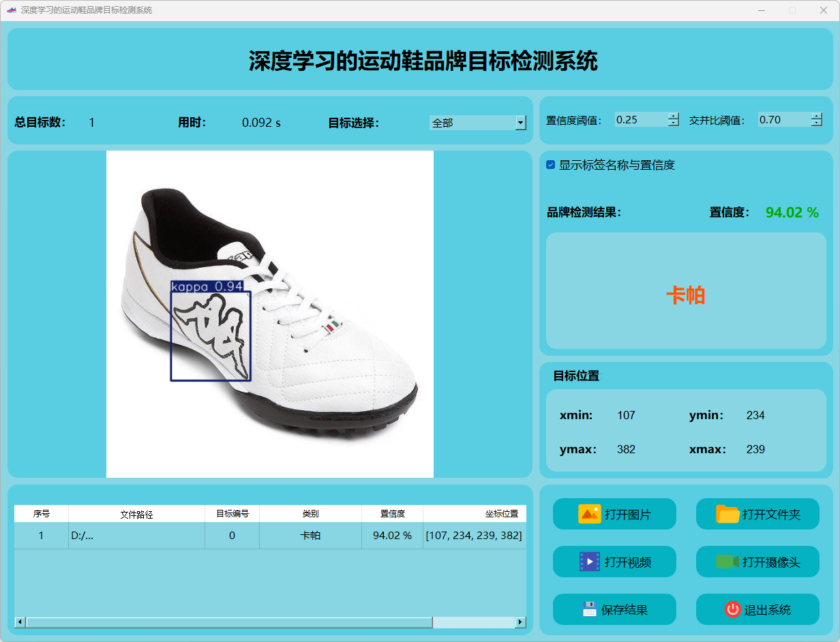Click the ymin value 234
Image resolution: width=840 pixels, height=642 pixels.
pyautogui.click(x=755, y=415)
